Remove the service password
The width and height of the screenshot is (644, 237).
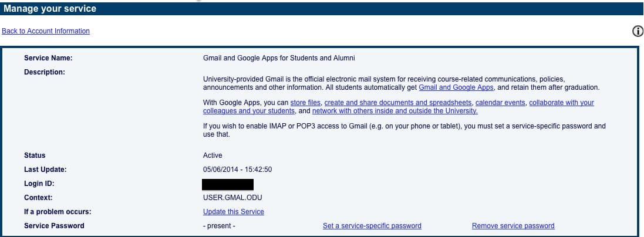click(x=512, y=226)
